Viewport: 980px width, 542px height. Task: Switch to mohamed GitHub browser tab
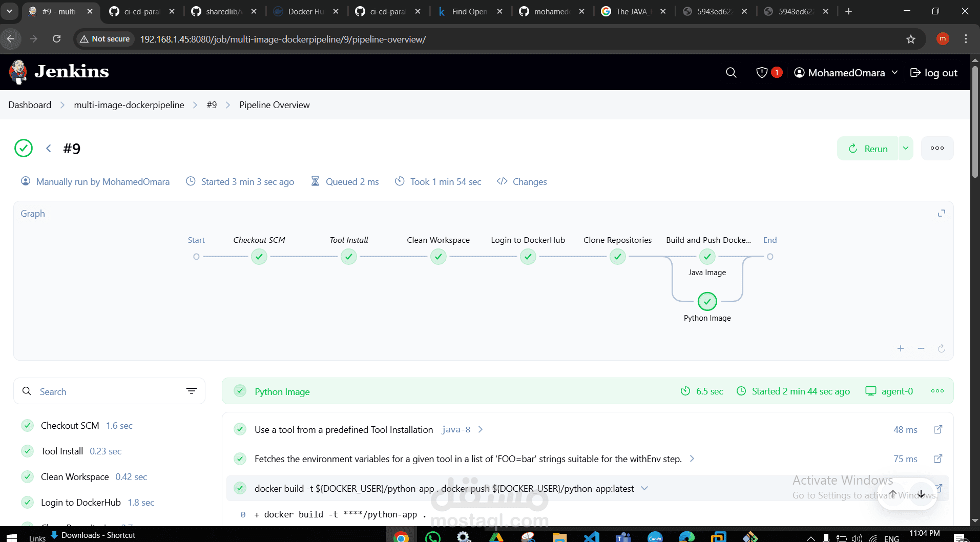click(x=552, y=11)
